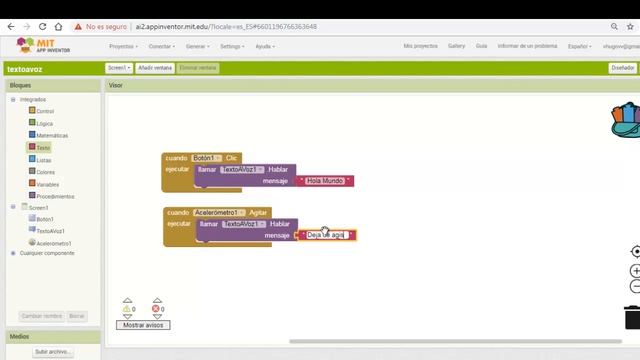Open the TextoAVoz1 dropdown in the Botón1 block
The height and width of the screenshot is (360, 640).
(x=242, y=169)
